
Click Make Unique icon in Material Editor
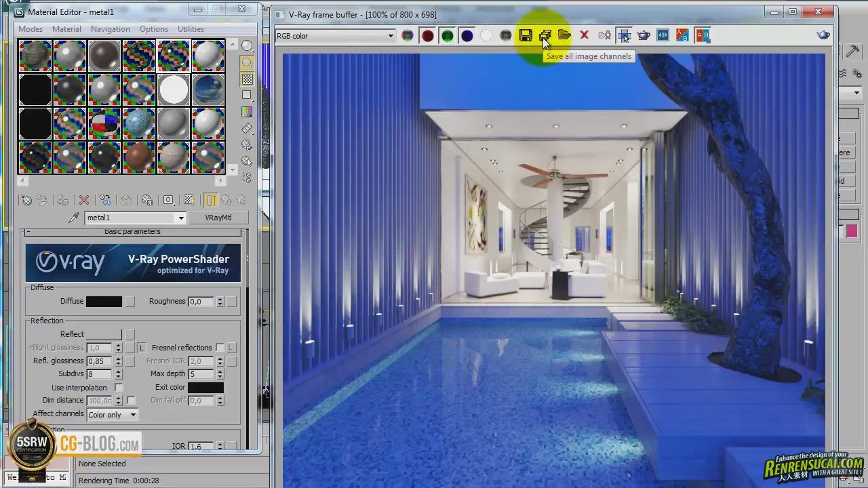(126, 200)
